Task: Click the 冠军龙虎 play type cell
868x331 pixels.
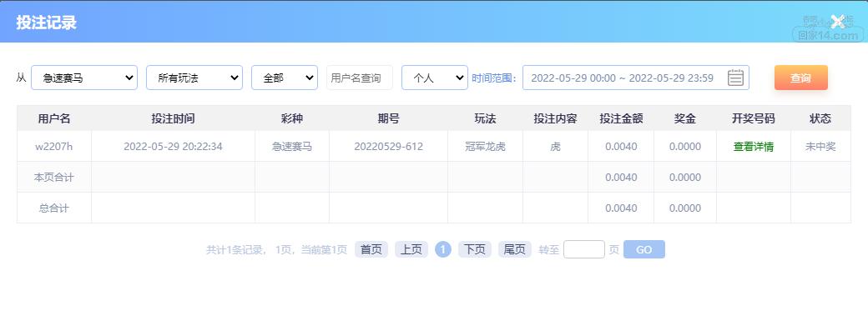Action: [x=485, y=147]
